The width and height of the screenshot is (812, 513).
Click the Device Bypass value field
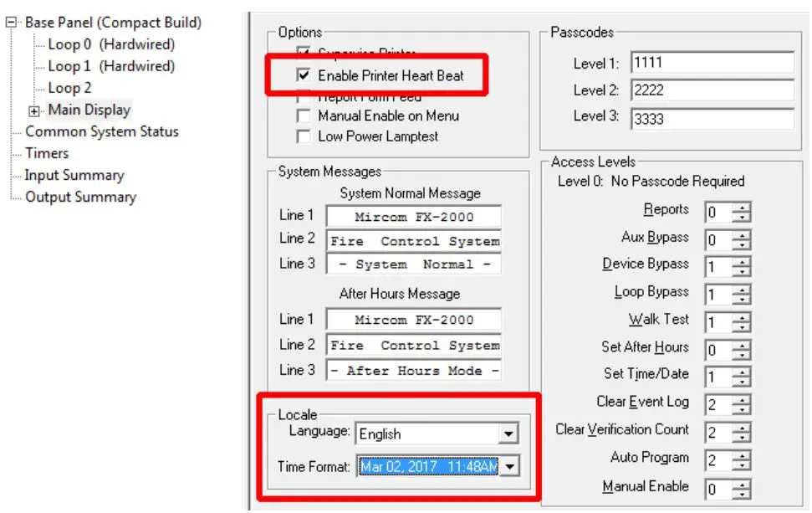point(719,268)
